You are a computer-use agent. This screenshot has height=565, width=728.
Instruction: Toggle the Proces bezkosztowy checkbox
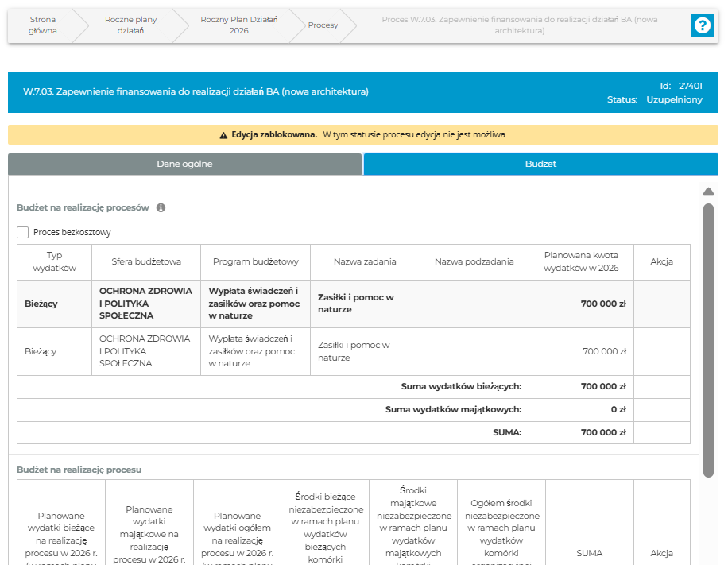point(23,233)
